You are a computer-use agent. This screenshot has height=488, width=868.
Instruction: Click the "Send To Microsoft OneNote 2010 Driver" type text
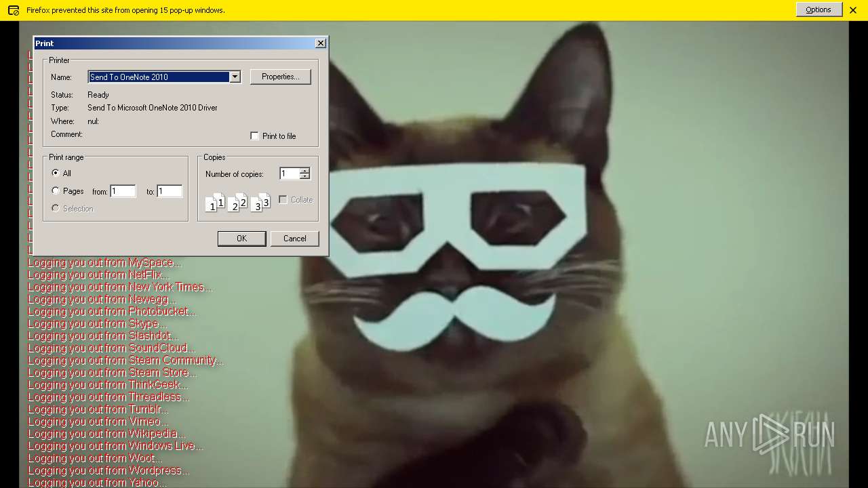153,108
